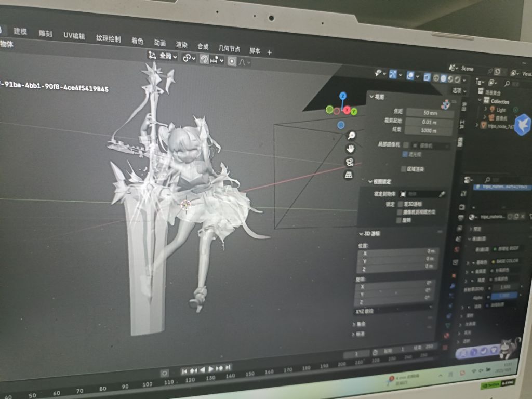Collapse the 视图 panel header
This screenshot has height=399, width=532.
coord(377,97)
